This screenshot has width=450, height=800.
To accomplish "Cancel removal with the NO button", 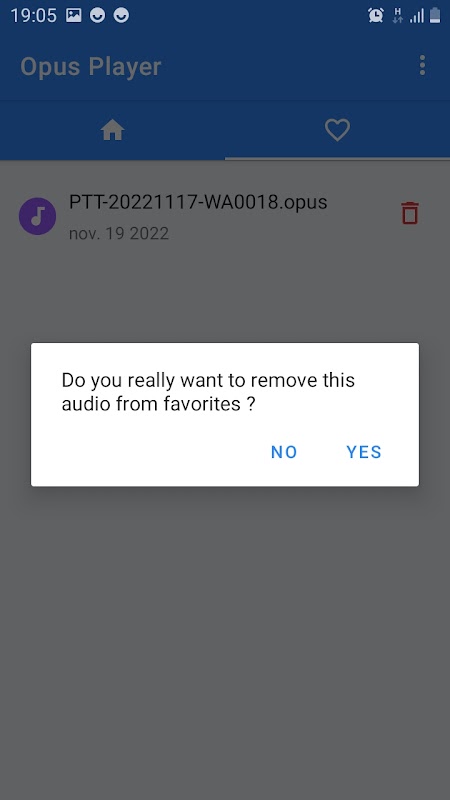I will click(x=284, y=452).
